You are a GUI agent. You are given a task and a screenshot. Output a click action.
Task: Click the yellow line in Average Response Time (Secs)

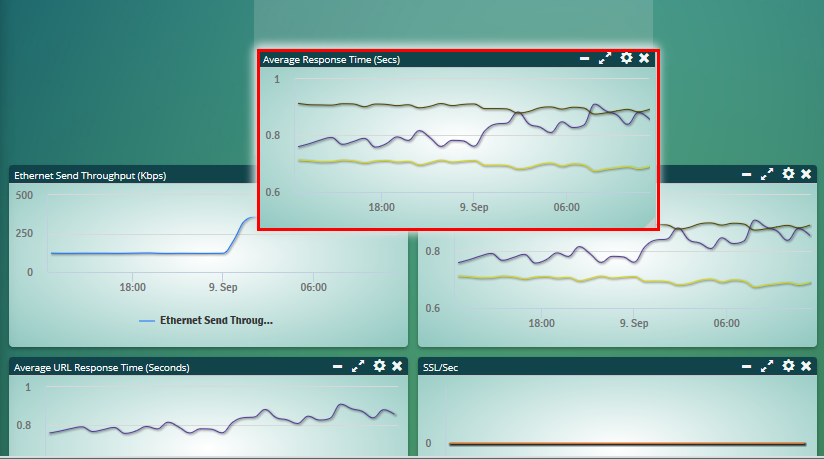pos(473,162)
